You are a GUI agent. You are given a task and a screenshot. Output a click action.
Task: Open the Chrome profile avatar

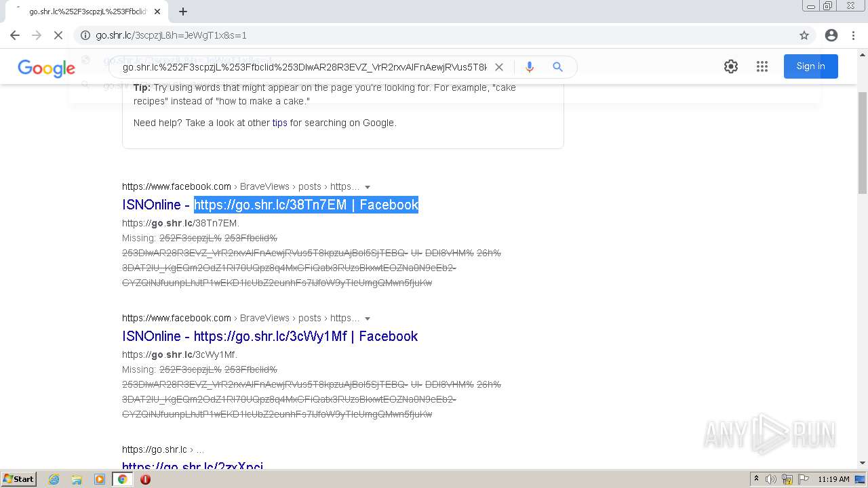[831, 35]
